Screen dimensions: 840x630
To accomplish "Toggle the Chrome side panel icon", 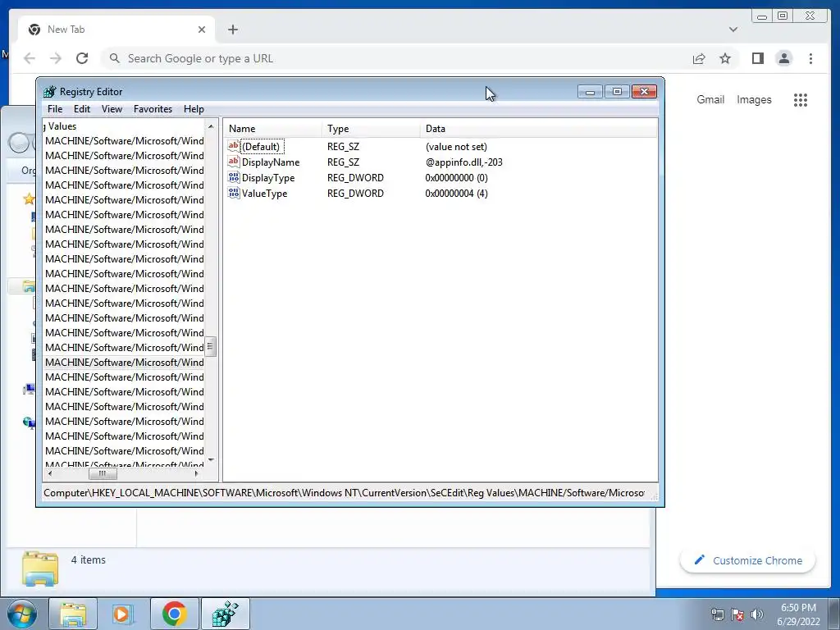I will point(757,58).
